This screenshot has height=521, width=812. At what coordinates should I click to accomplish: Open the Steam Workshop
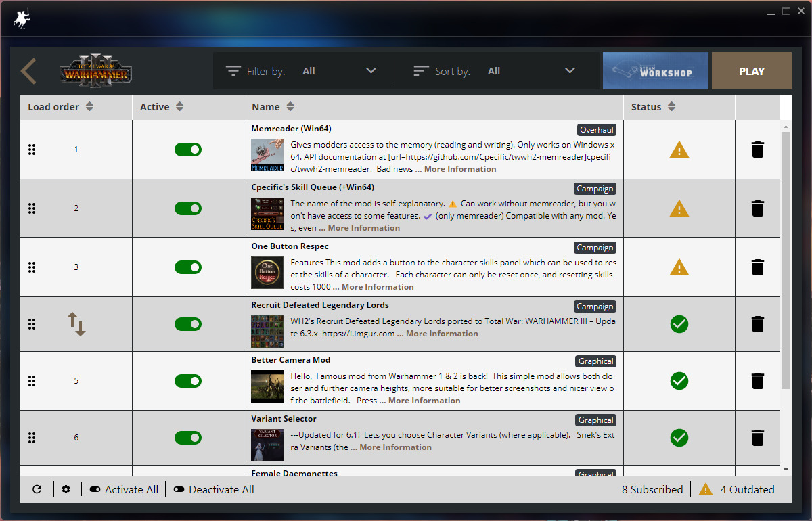(x=656, y=71)
